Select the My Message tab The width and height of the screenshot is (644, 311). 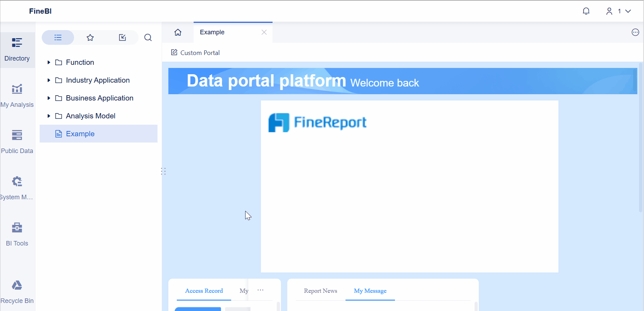pos(370,291)
